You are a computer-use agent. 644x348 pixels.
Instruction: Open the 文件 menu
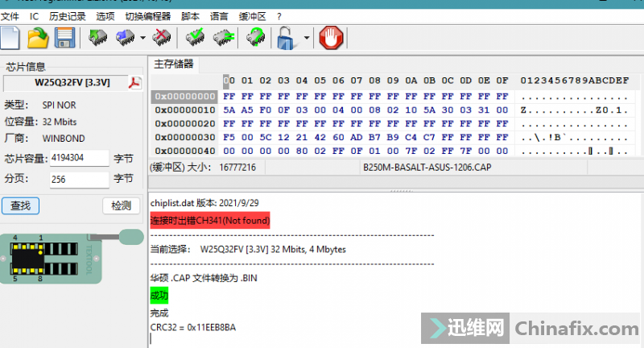pyautogui.click(x=10, y=16)
